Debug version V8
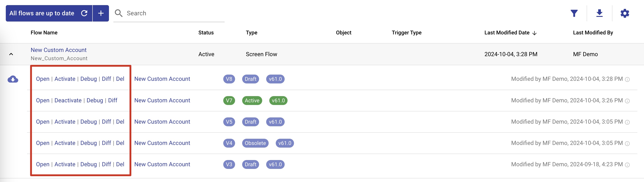Screen dimensions: 644x182 click(x=89, y=79)
